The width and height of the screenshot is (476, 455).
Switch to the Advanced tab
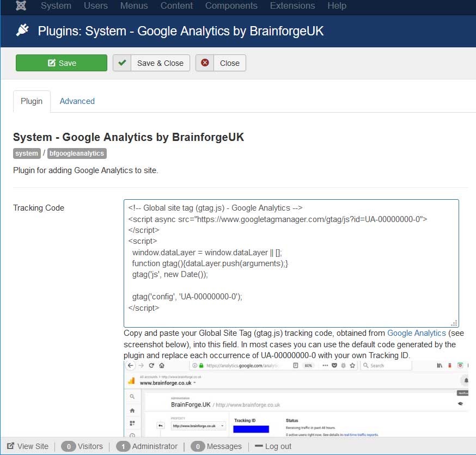tap(77, 101)
